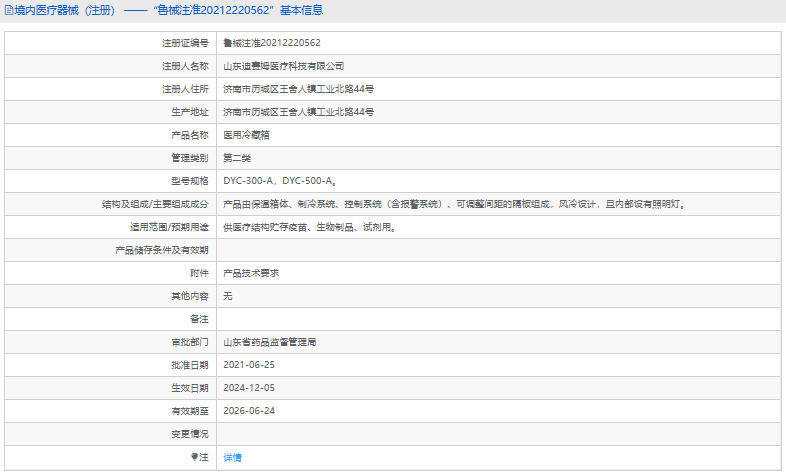Click the address value in the 生产地址 row
The height and width of the screenshot is (476, 786).
click(298, 112)
